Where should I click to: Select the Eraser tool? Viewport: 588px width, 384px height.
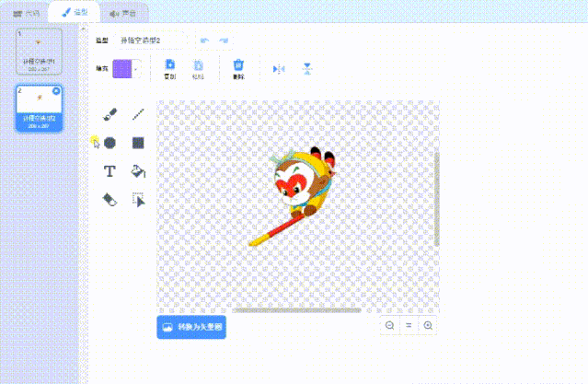tap(110, 200)
